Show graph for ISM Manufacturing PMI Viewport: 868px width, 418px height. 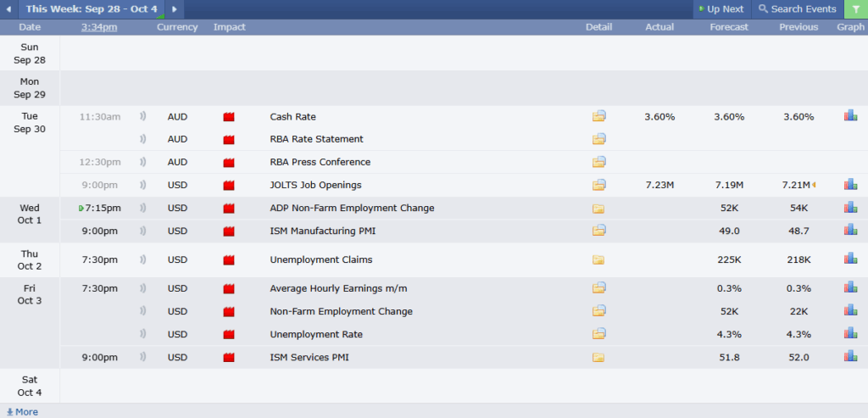click(850, 230)
